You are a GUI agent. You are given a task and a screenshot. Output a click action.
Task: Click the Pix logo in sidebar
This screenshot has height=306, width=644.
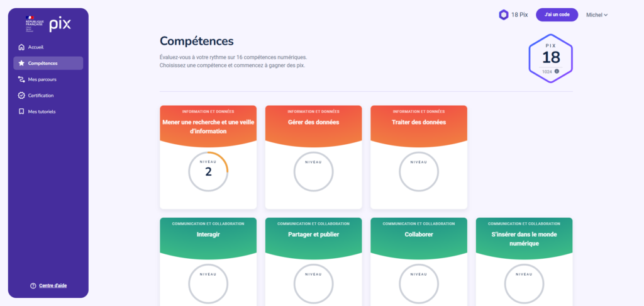(x=60, y=25)
